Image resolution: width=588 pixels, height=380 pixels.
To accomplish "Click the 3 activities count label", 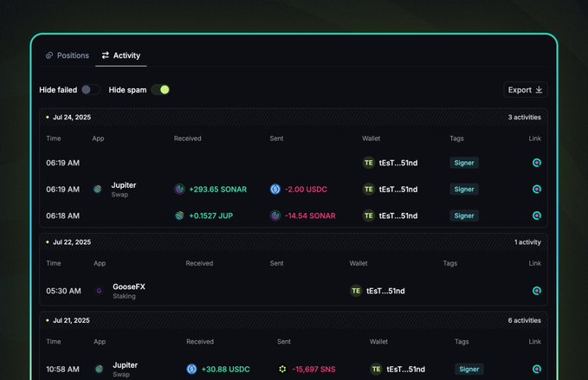I will (x=524, y=118).
